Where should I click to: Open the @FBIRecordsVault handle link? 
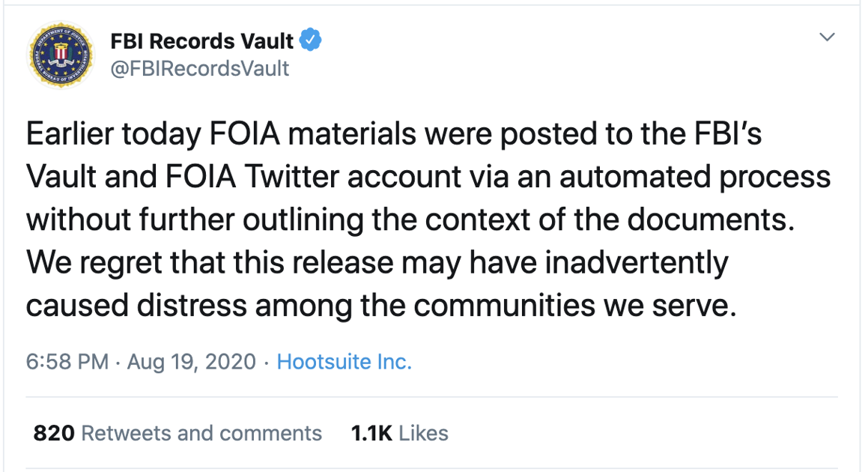tap(199, 68)
